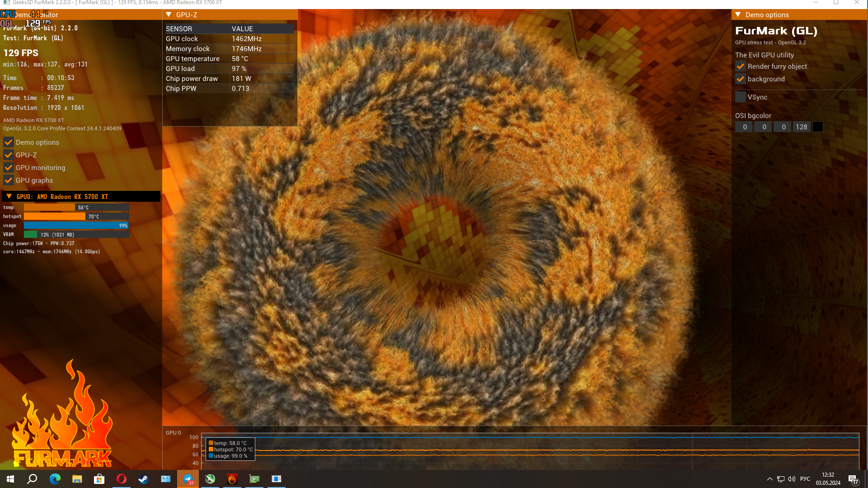Switch to Telegram with the 57 badge
This screenshot has width=868, height=488.
click(188, 479)
